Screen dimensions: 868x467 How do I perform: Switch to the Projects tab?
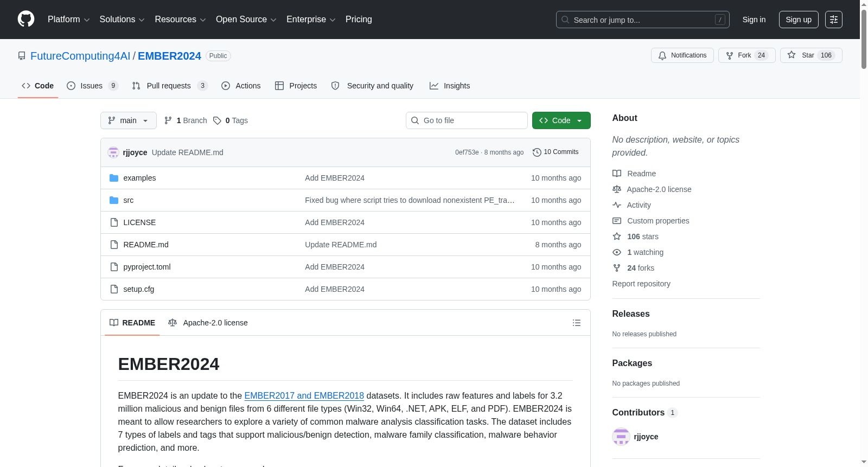pyautogui.click(x=296, y=86)
